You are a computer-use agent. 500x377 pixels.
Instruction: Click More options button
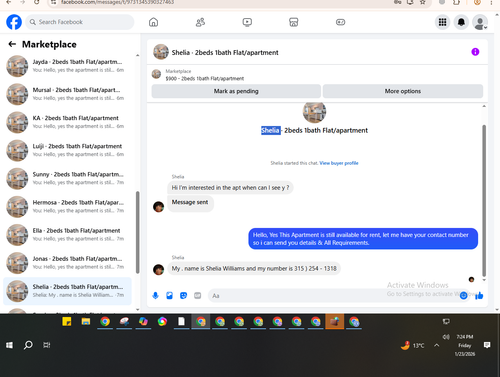(x=403, y=91)
